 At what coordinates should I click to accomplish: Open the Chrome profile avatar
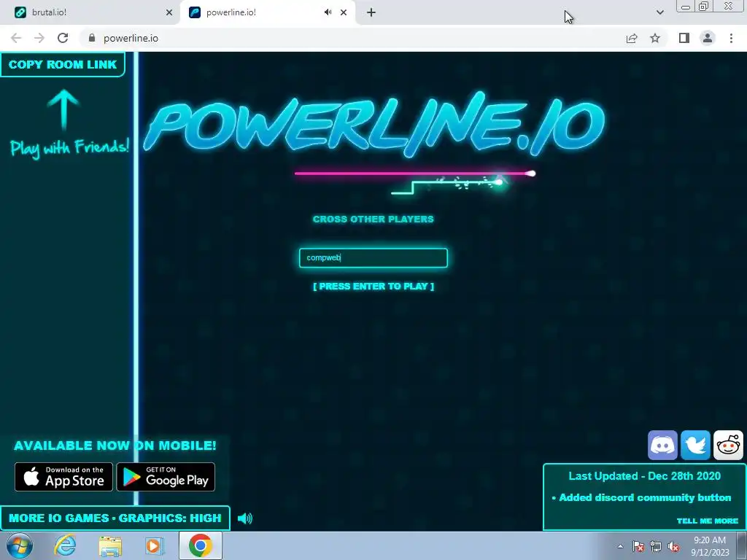click(x=708, y=38)
